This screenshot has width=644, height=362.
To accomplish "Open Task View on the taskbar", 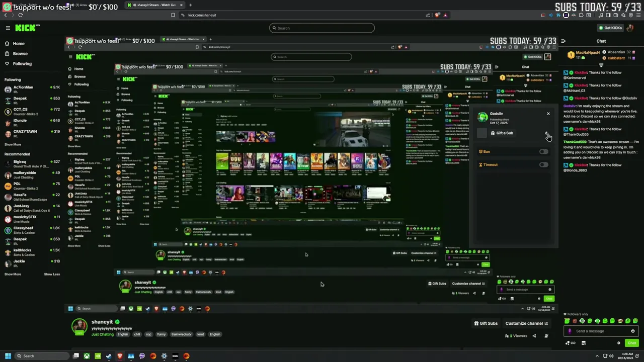I will (x=75, y=356).
